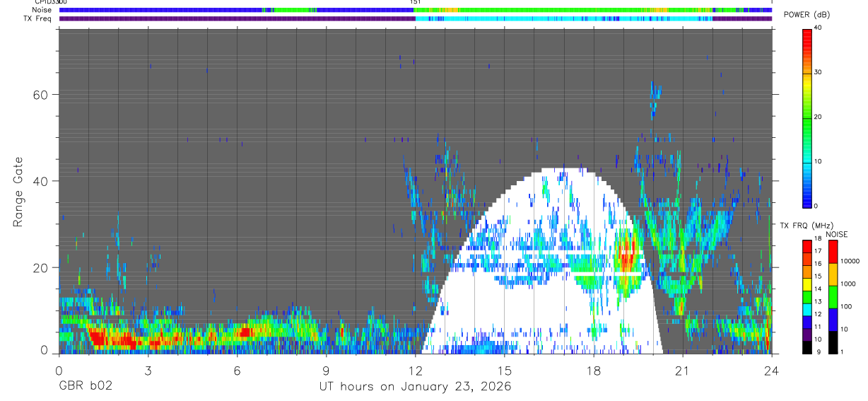Click the blue 11–12 MHz frequency swatch
Viewport: 868px width, 401px height.
(807, 322)
